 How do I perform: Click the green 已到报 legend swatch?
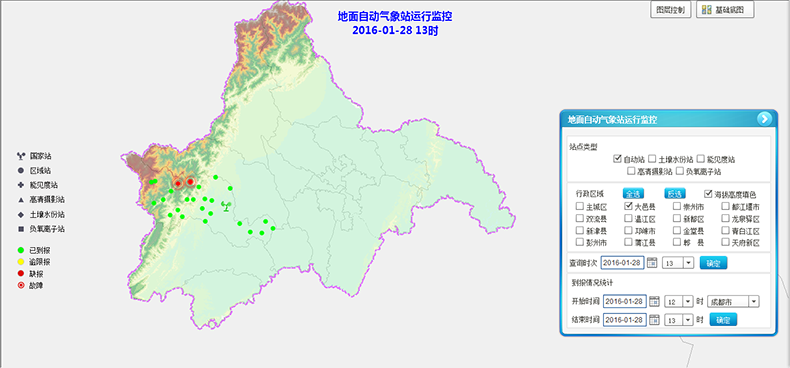(x=21, y=250)
